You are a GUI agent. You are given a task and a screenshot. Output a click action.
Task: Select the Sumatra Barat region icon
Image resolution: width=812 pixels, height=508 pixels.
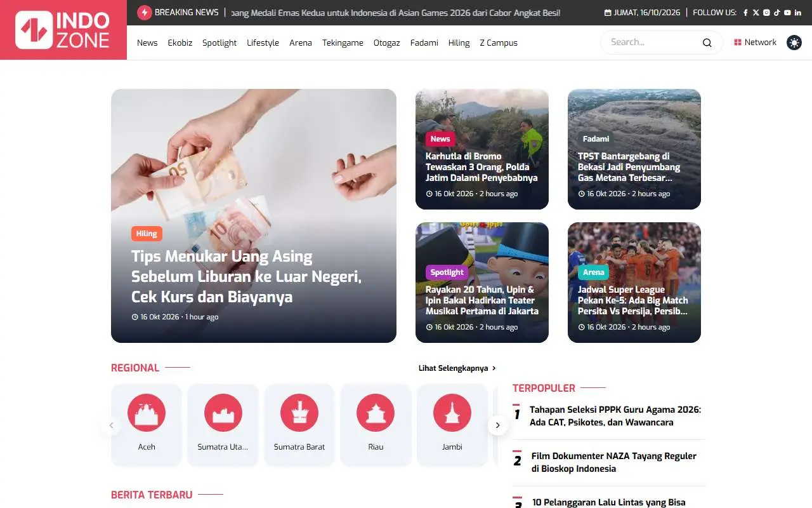[299, 413]
